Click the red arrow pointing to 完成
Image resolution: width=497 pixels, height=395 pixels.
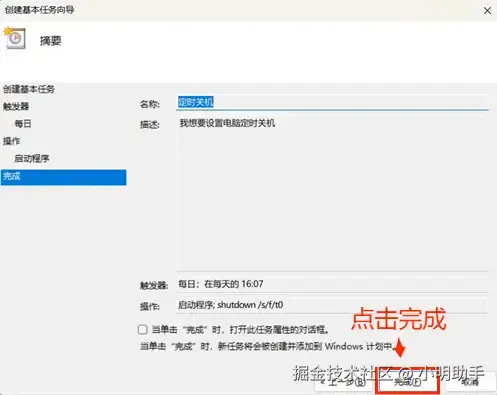(x=399, y=348)
